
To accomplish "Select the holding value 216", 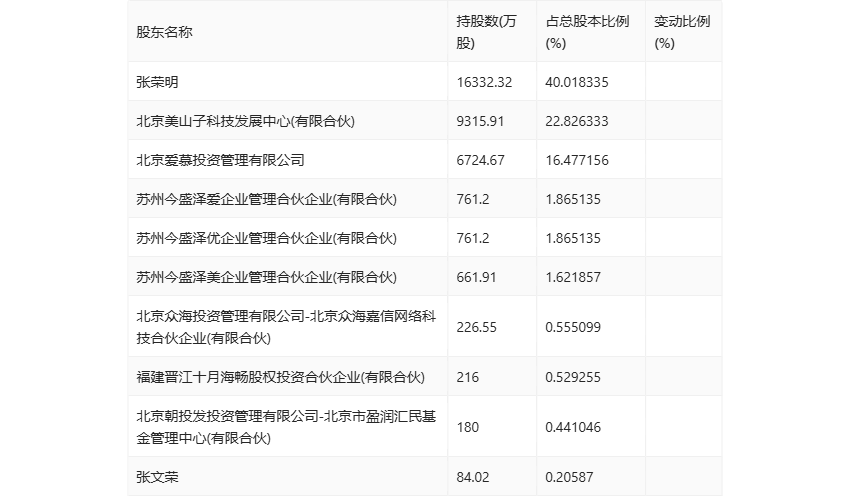I will click(x=468, y=377).
